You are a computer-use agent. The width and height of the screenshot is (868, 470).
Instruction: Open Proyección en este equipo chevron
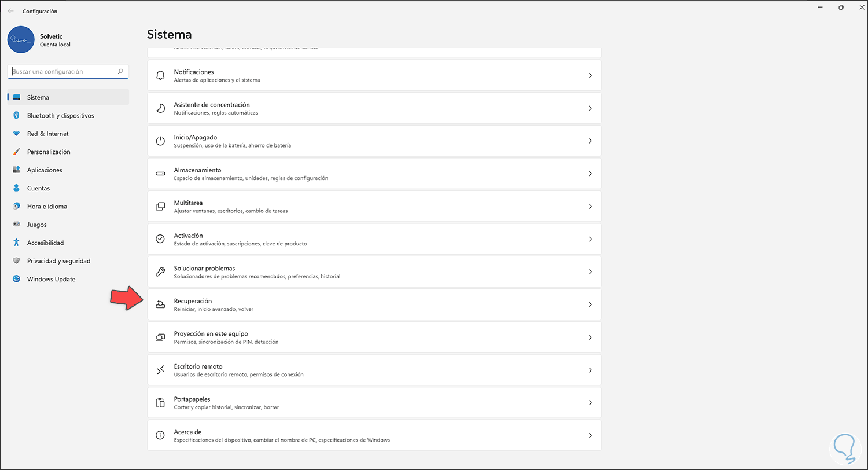[590, 337]
